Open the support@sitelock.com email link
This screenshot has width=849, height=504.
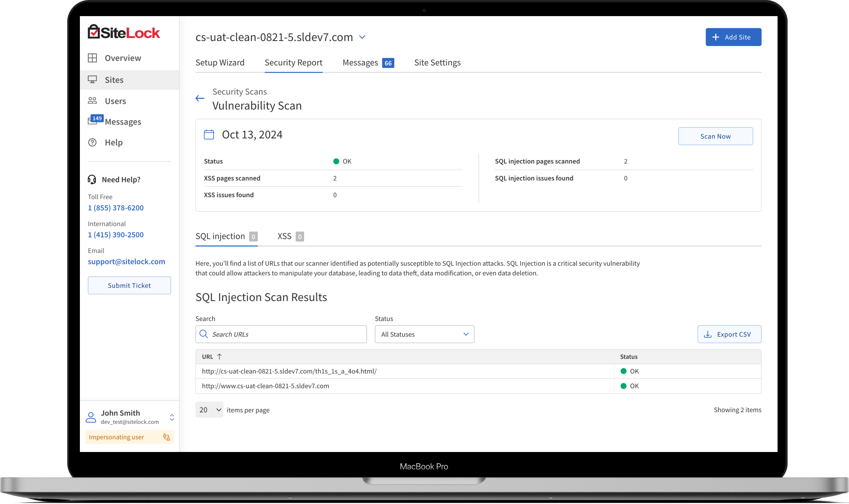[x=126, y=262]
